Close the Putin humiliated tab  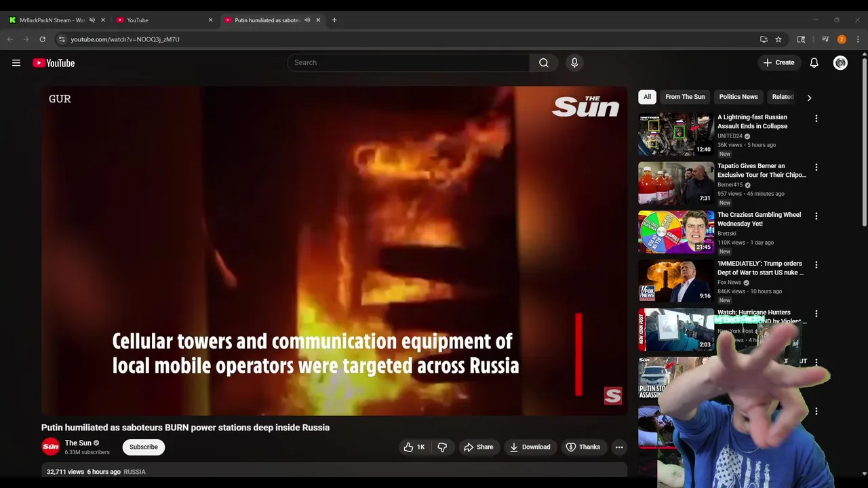click(318, 20)
